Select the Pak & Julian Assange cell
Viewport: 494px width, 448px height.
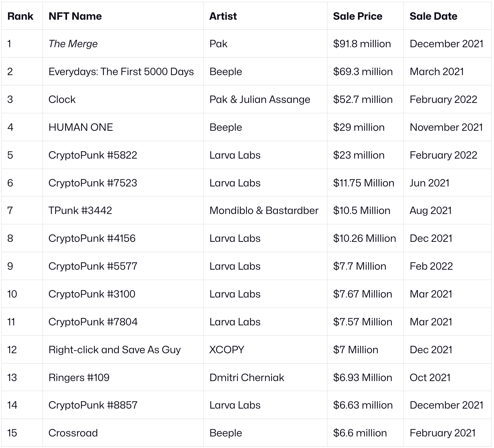coord(260,99)
